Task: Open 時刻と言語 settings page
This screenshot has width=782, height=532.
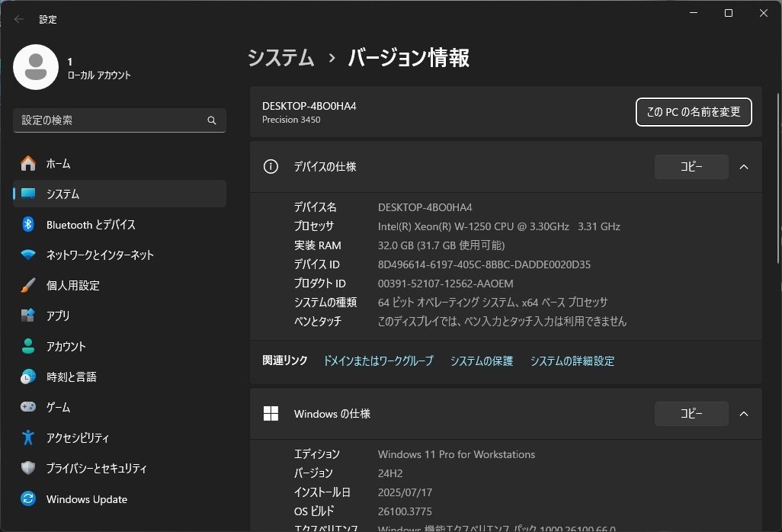Action: (120, 377)
